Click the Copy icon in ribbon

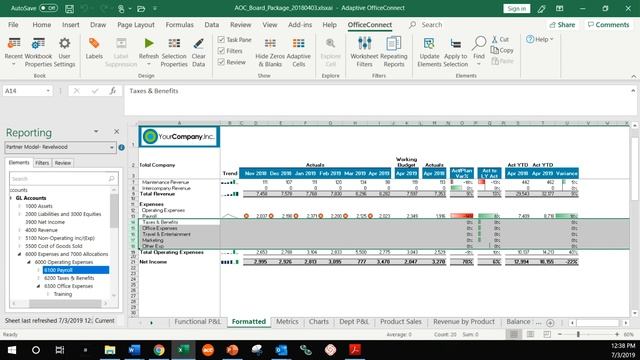[x=495, y=50]
